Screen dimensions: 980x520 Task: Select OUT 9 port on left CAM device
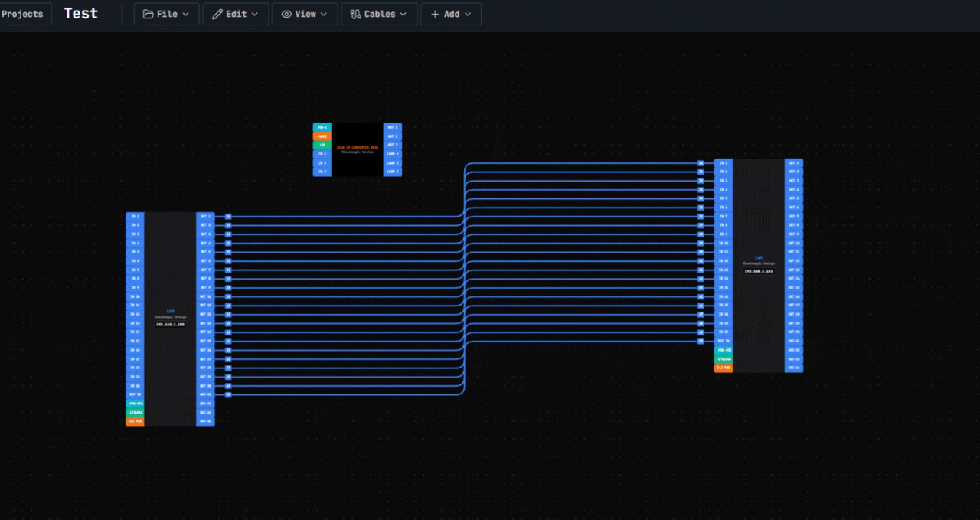pyautogui.click(x=205, y=288)
